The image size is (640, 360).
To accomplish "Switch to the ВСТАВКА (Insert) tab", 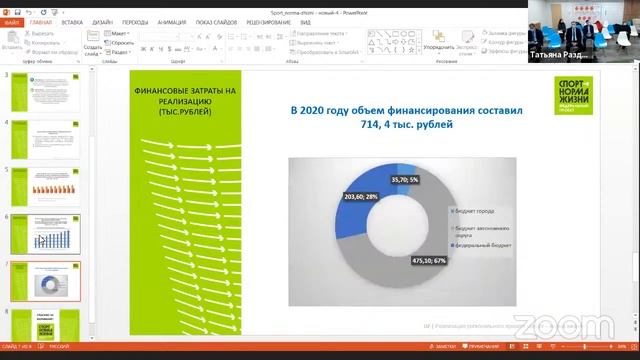I will pos(72,22).
